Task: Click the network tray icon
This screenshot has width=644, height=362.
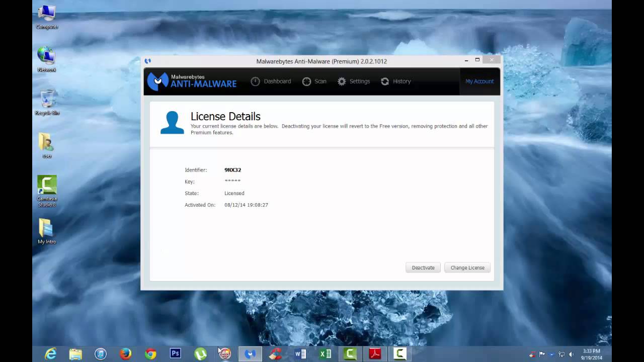Action: point(561,354)
